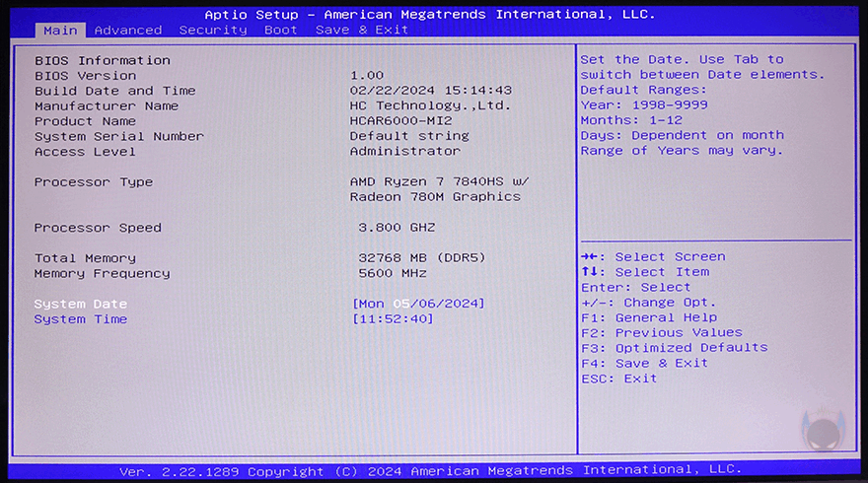
Task: Click the BIOS Information heading
Action: 103,60
